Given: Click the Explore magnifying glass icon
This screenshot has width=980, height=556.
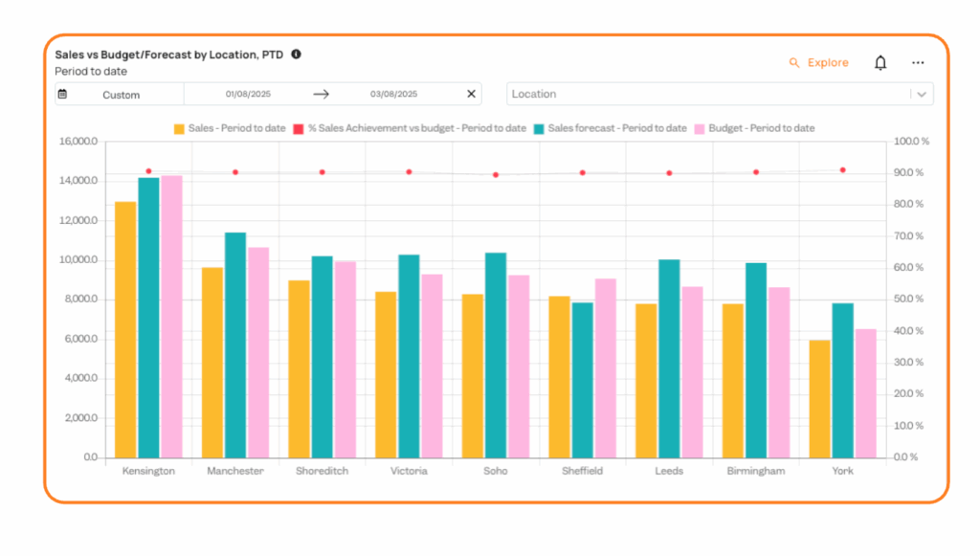Looking at the screenshot, I should [x=793, y=63].
